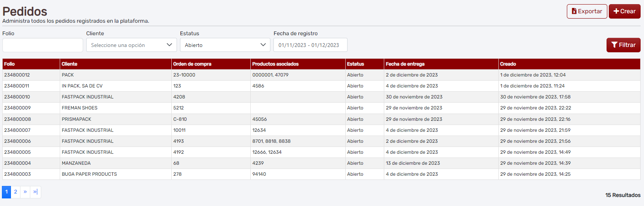This screenshot has height=206, width=644.
Task: Select client PRISMAPACK
Action: coord(76,119)
